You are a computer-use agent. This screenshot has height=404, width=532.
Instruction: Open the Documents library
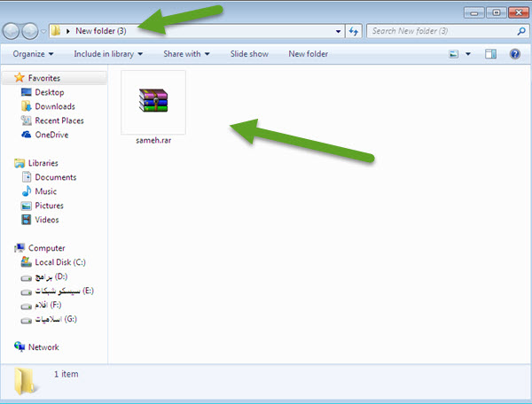coord(56,177)
